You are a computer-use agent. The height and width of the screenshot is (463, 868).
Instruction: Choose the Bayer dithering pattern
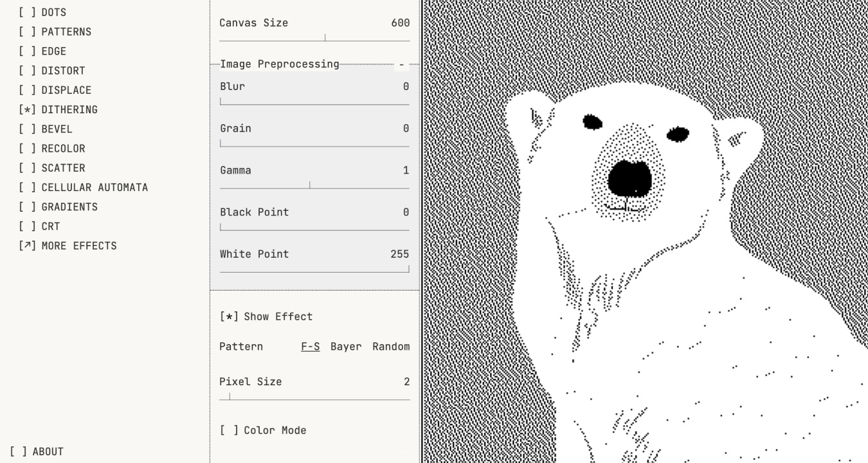346,347
